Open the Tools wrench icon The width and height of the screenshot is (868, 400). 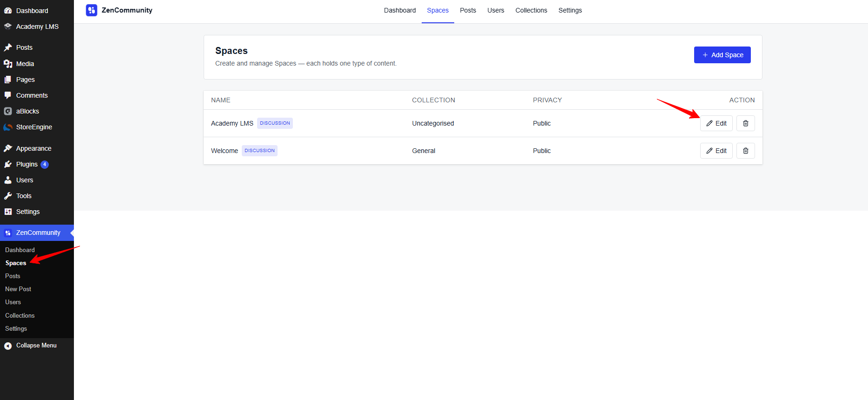(8, 196)
